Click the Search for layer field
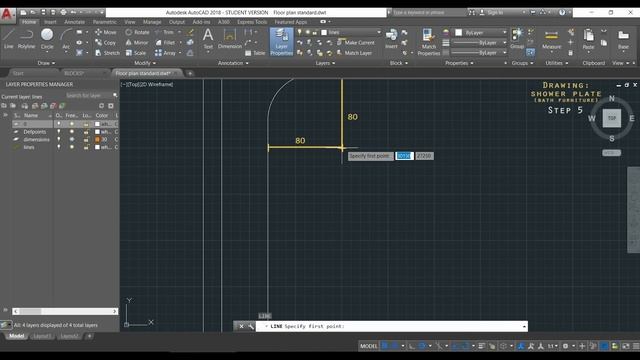 pyautogui.click(x=89, y=96)
